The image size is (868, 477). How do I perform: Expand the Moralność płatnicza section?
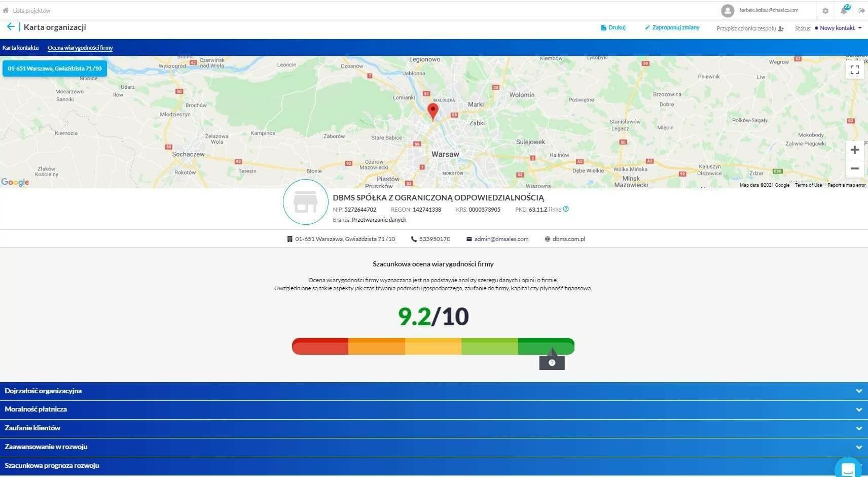point(434,410)
